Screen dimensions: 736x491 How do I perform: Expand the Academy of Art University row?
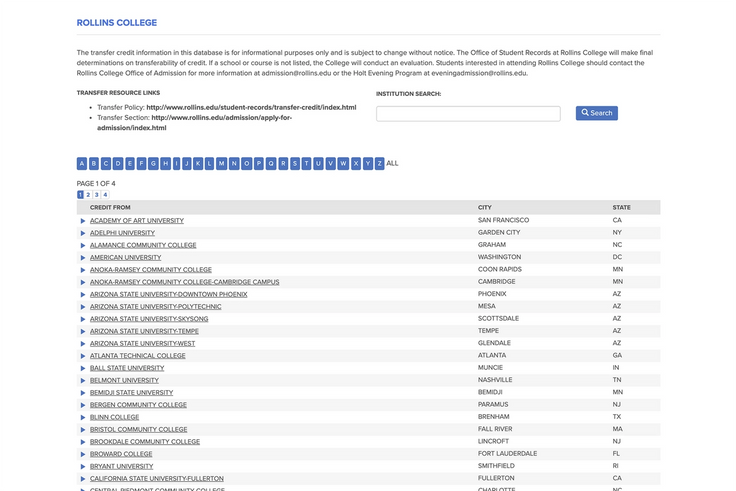click(x=83, y=221)
